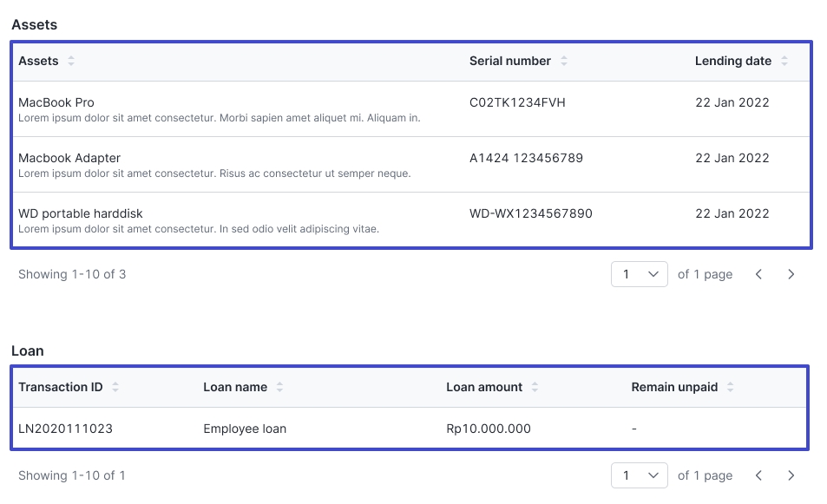Go to previous page in Assets pagination

pyautogui.click(x=758, y=274)
